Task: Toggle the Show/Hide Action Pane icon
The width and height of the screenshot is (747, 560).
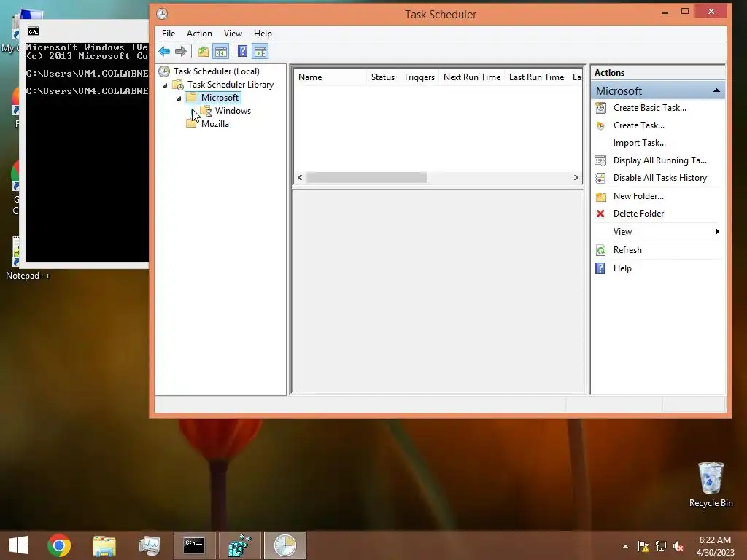Action: point(260,52)
